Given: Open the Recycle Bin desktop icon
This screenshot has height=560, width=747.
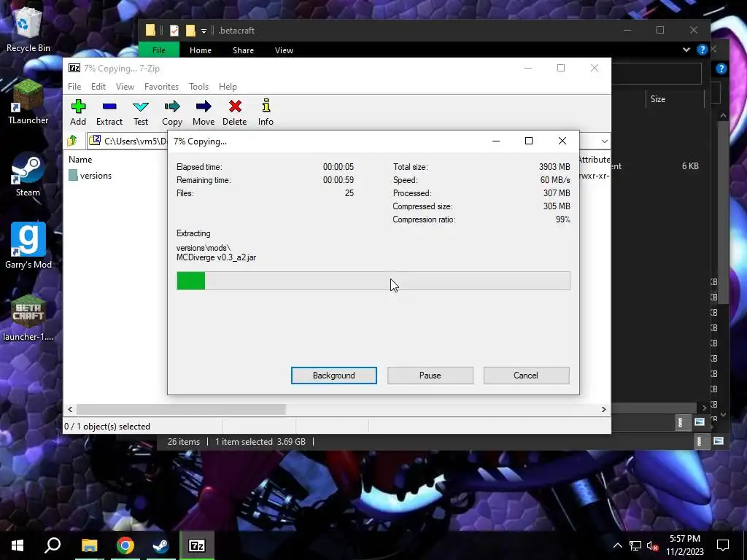Looking at the screenshot, I should coord(28,29).
